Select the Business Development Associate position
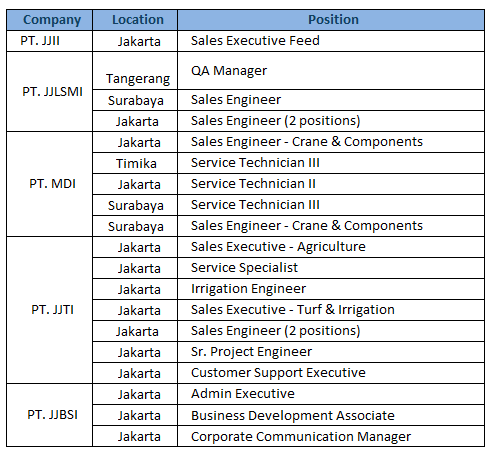The height and width of the screenshot is (453, 491). [331, 415]
